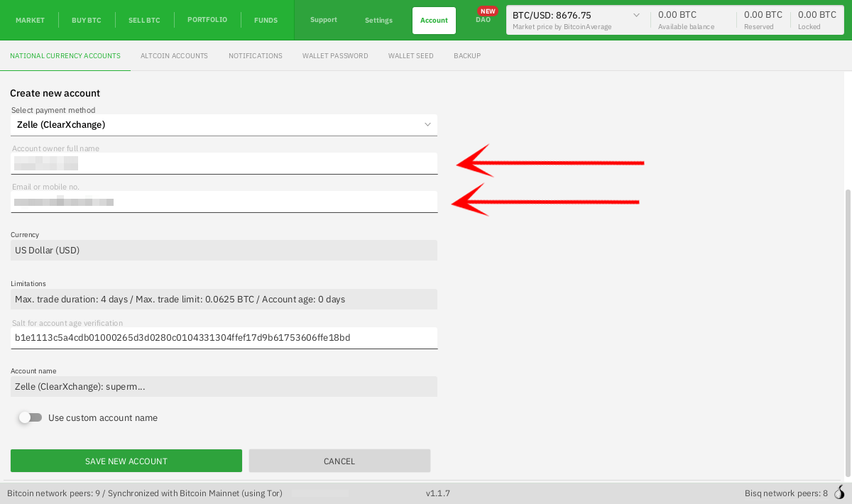
Task: Switch to Altcoin Accounts tab
Action: [x=174, y=55]
